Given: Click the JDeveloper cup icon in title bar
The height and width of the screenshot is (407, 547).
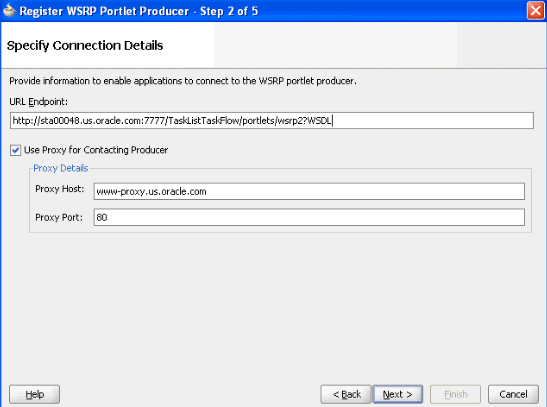Looking at the screenshot, I should [9, 10].
